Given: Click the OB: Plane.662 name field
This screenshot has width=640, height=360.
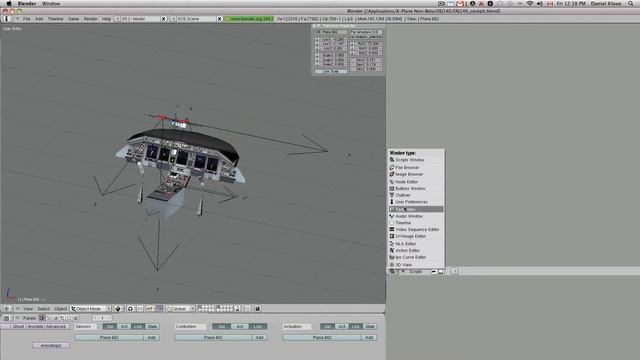Looking at the screenshot, I should pyautogui.click(x=331, y=32).
